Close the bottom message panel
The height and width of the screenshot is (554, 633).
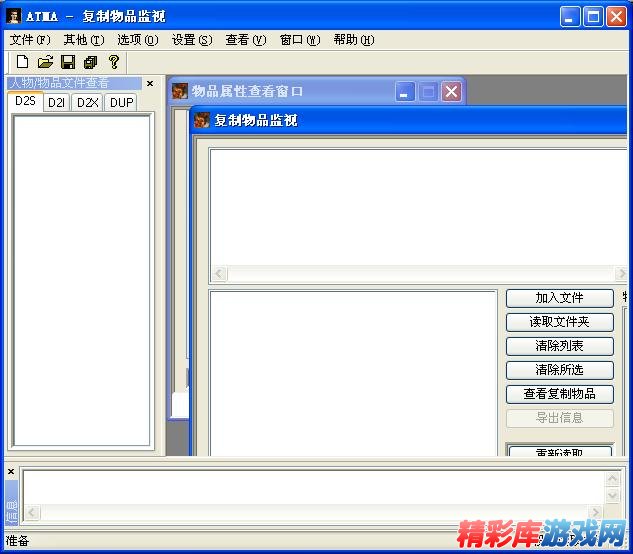[x=11, y=471]
